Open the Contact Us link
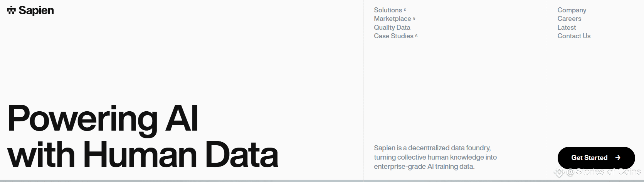This screenshot has width=644, height=182. [574, 36]
